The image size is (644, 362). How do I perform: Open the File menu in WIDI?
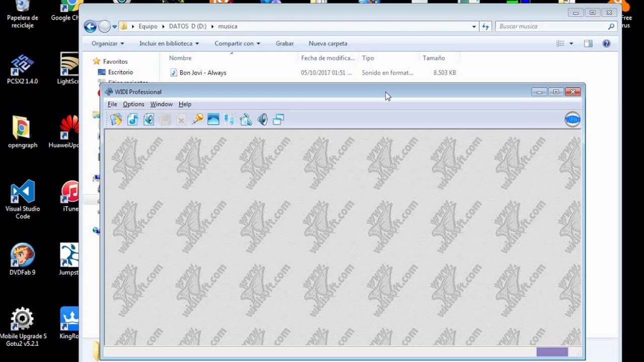click(112, 104)
